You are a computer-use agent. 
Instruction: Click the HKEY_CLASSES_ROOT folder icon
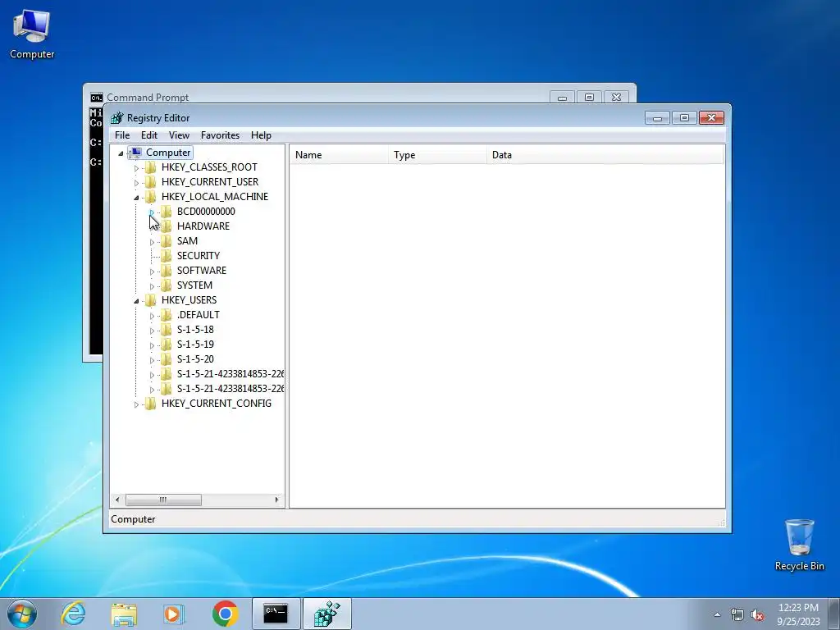click(151, 167)
